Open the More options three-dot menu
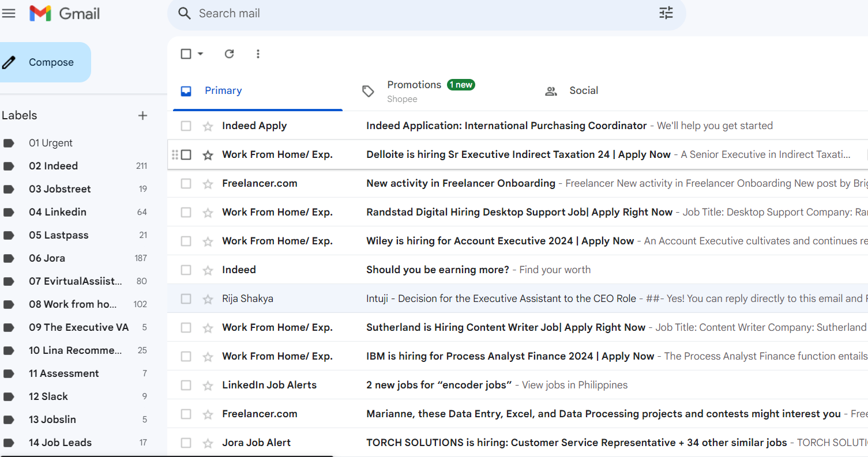Viewport: 868px width, 457px height. [x=258, y=54]
